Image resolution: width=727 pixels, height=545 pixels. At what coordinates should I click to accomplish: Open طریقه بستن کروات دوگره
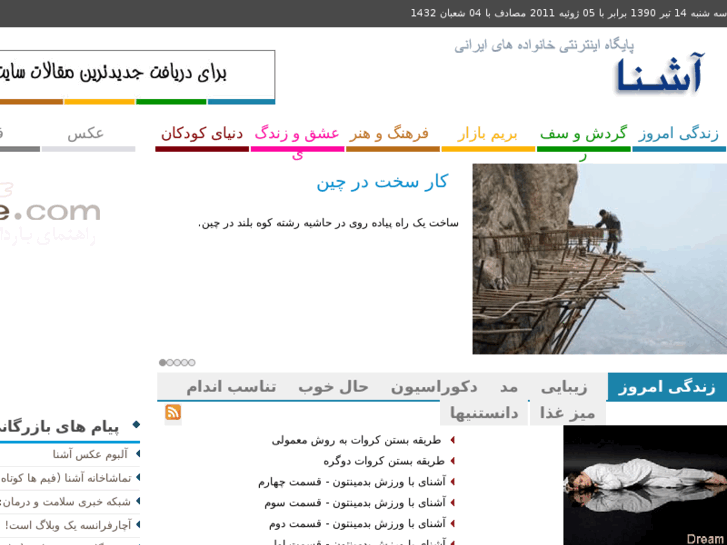tap(384, 461)
